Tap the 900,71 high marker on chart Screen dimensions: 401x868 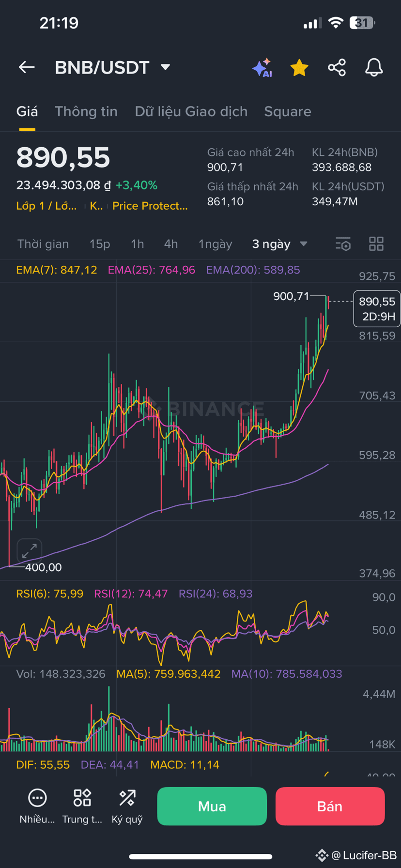291,296
